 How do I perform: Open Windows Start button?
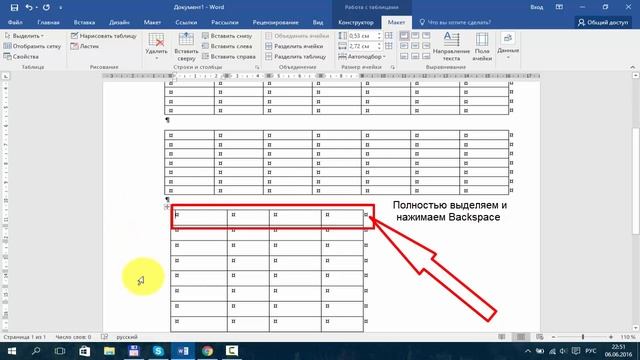point(12,351)
